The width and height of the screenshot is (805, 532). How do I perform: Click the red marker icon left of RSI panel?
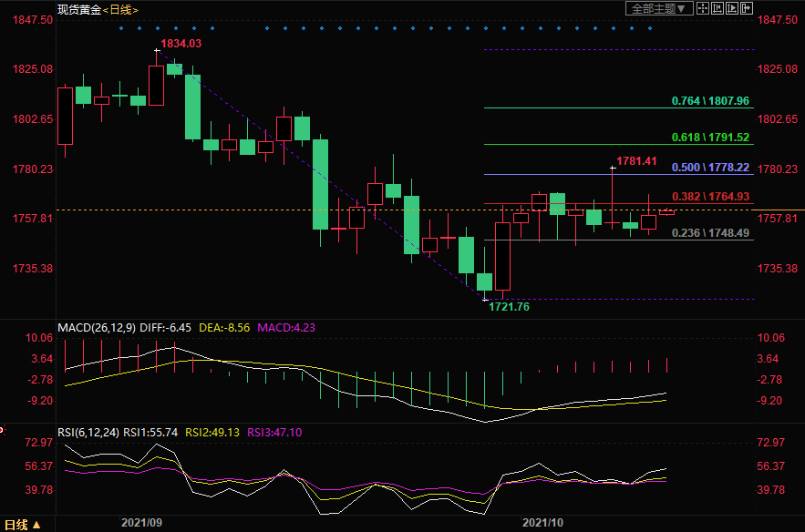pos(2,429)
